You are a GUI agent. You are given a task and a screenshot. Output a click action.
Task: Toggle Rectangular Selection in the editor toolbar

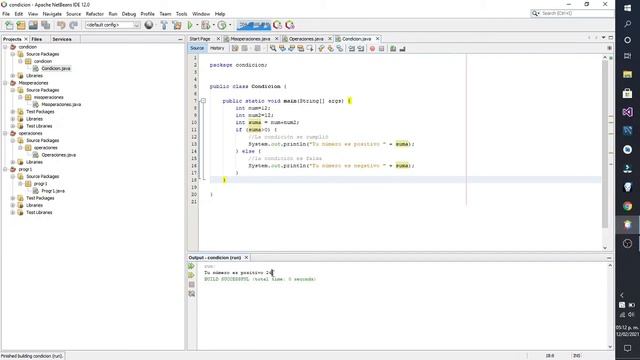[x=310, y=49]
